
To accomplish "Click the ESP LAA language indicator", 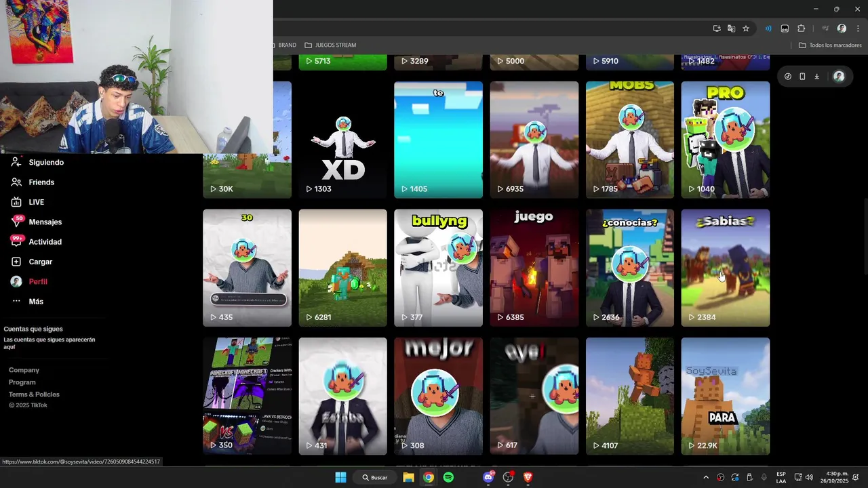I will tap(781, 477).
